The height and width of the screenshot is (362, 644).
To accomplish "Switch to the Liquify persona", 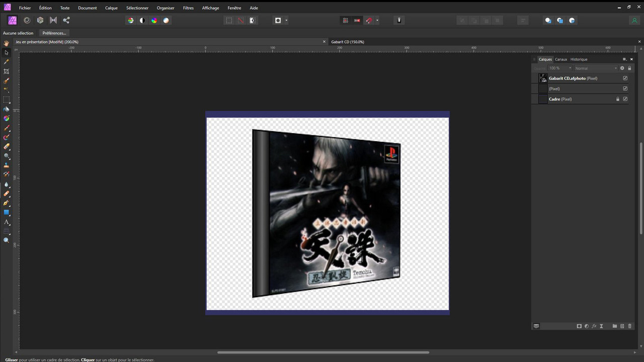I will coord(27,20).
